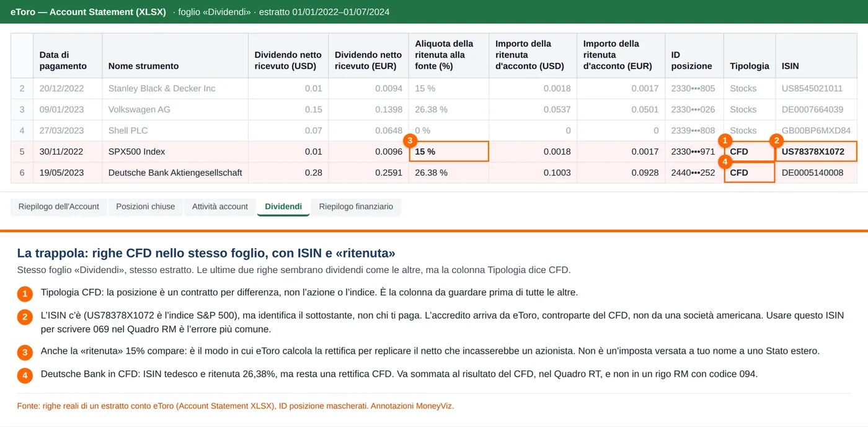868x427 pixels.
Task: Click ISIN cell DE0005140008
Action: click(x=816, y=173)
